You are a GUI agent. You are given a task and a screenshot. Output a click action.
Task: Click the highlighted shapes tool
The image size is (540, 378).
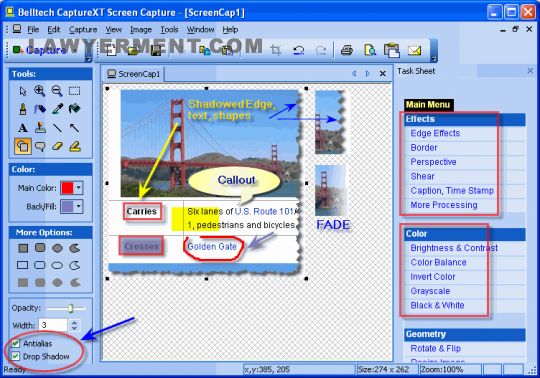click(23, 146)
